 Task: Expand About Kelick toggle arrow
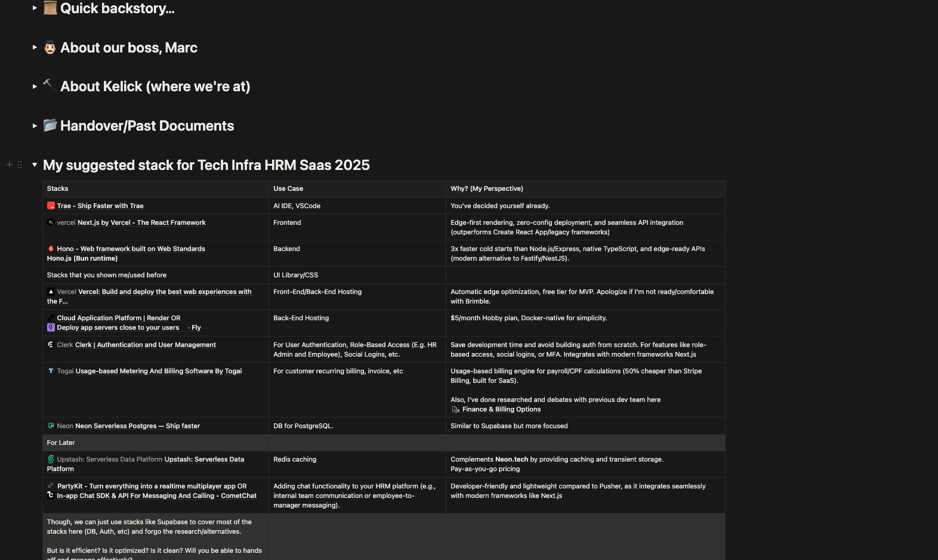pos(35,86)
